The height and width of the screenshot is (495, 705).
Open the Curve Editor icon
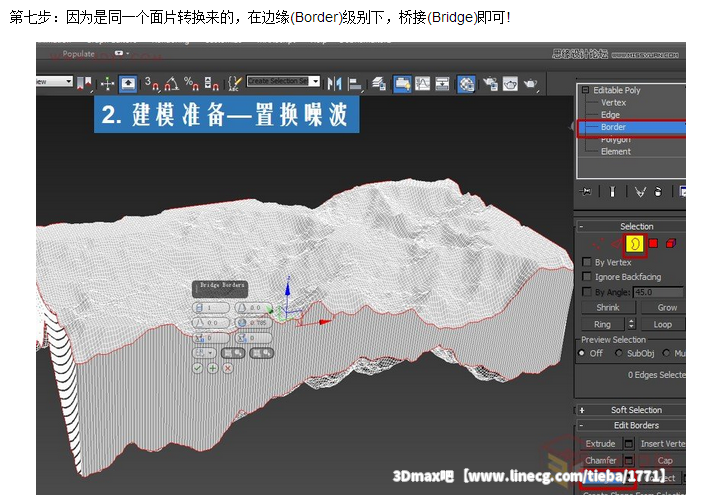point(422,84)
